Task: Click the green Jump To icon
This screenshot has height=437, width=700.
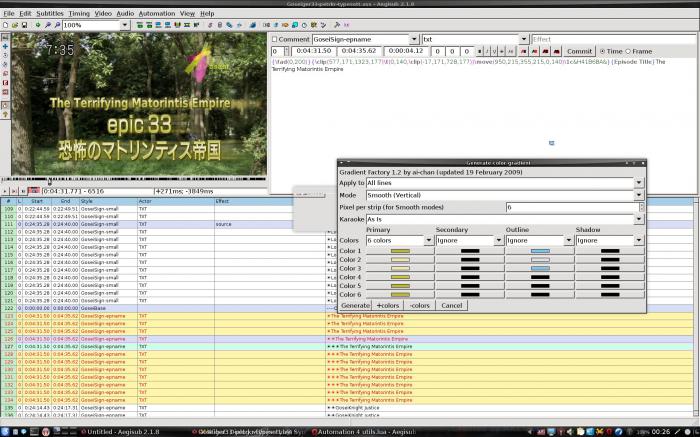Action: click(x=38, y=25)
